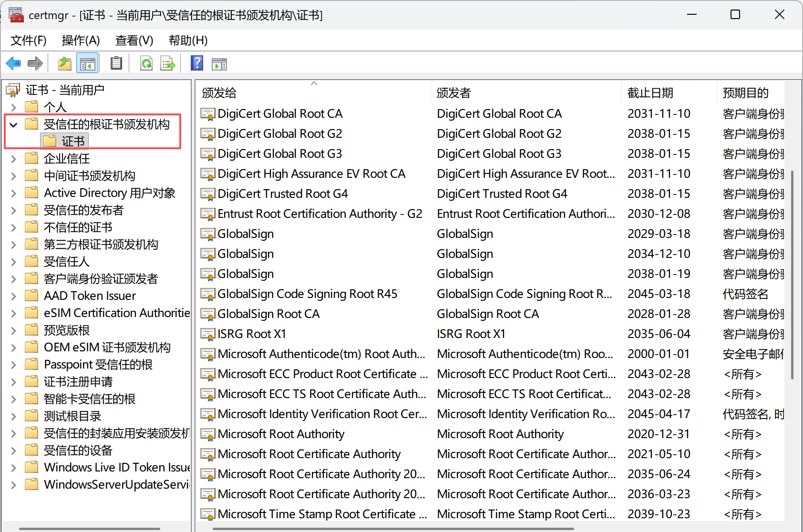Image resolution: width=803 pixels, height=532 pixels.
Task: Open Help using the question-mark icon
Action: pos(196,63)
